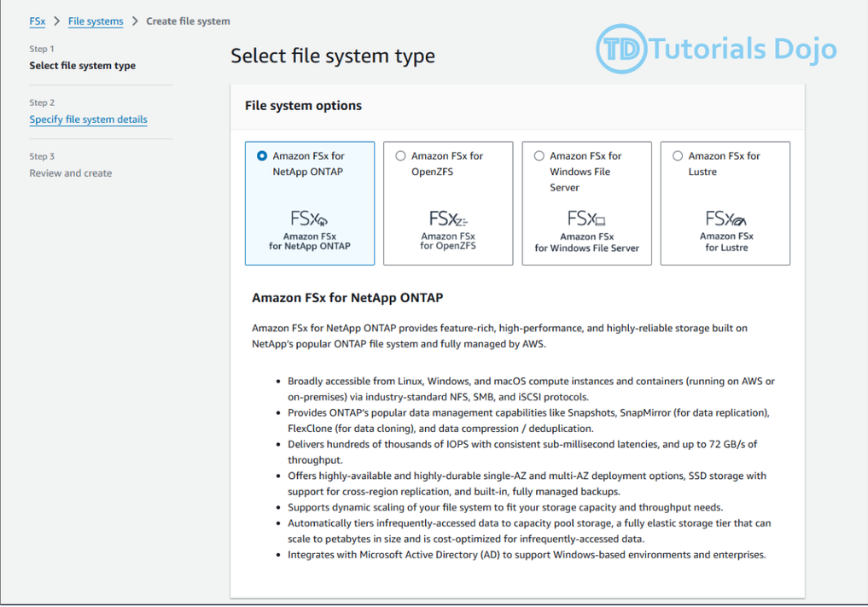The height and width of the screenshot is (607, 868).
Task: Click the Amazon FSx for NetApp ONTAP description heading
Action: (x=347, y=297)
